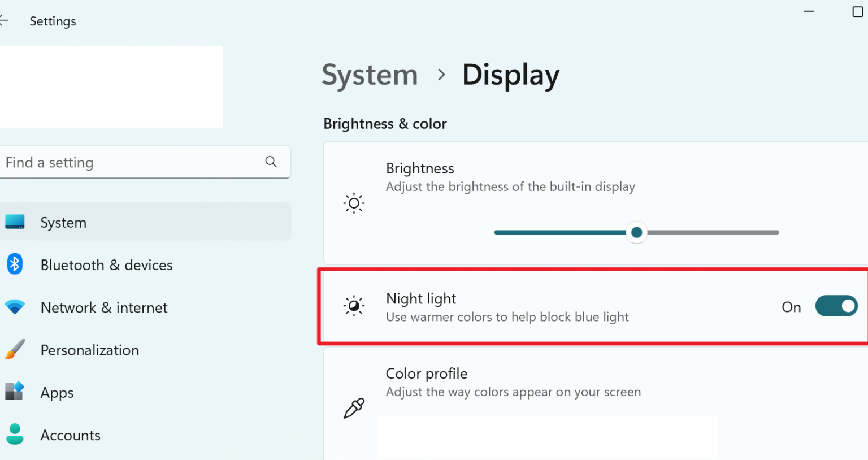Click the Apps icon in sidebar
This screenshot has height=460, width=868.
click(x=15, y=391)
